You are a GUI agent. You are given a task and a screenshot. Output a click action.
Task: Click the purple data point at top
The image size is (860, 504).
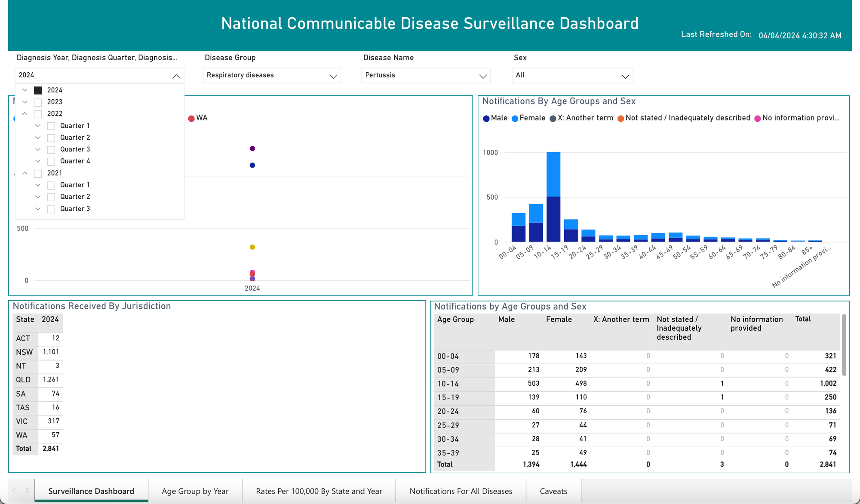(x=252, y=148)
